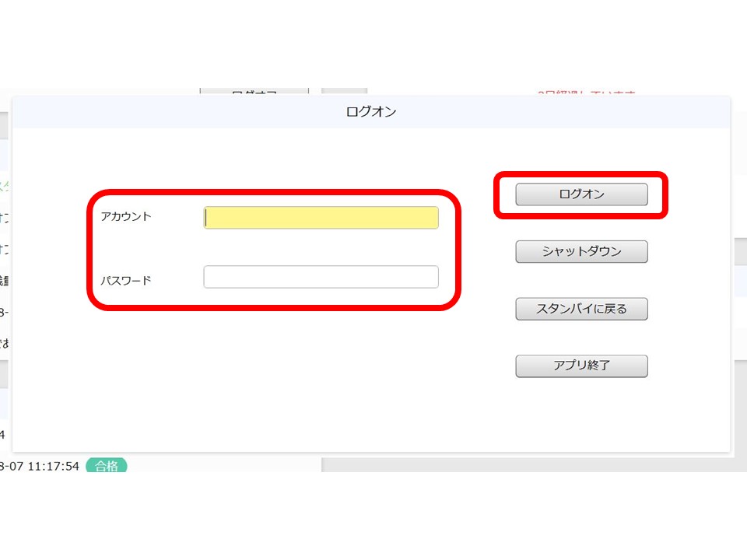Activate the topmost button in the right column
The image size is (747, 560).
pos(581,194)
